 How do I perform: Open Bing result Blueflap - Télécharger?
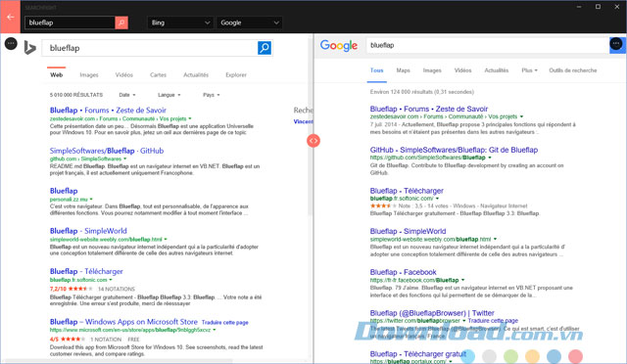[x=86, y=271]
